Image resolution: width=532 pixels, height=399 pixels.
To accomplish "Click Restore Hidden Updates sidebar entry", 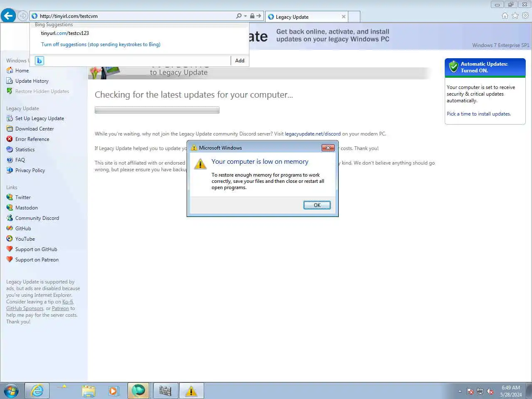I will [42, 91].
